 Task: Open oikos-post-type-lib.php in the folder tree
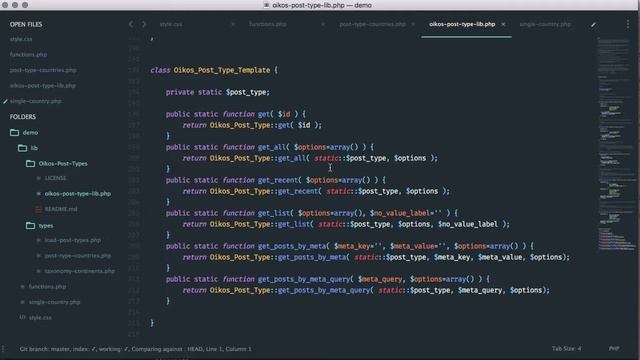point(78,194)
